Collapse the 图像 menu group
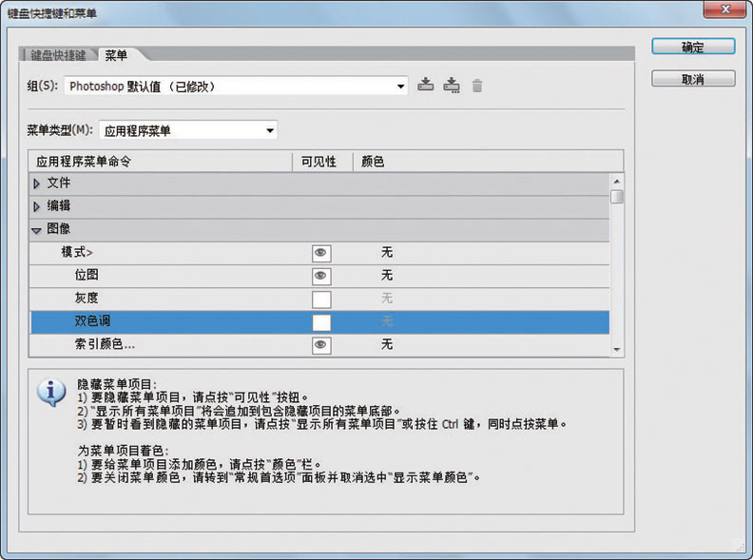The height and width of the screenshot is (560, 753). tap(37, 229)
